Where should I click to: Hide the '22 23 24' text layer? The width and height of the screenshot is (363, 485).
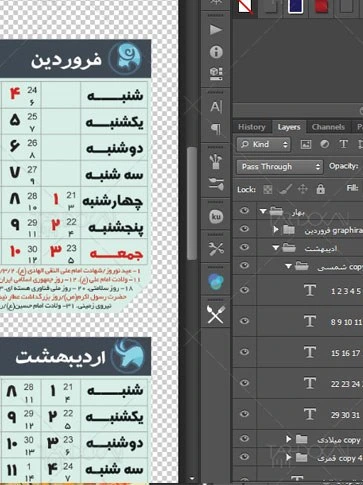244,383
